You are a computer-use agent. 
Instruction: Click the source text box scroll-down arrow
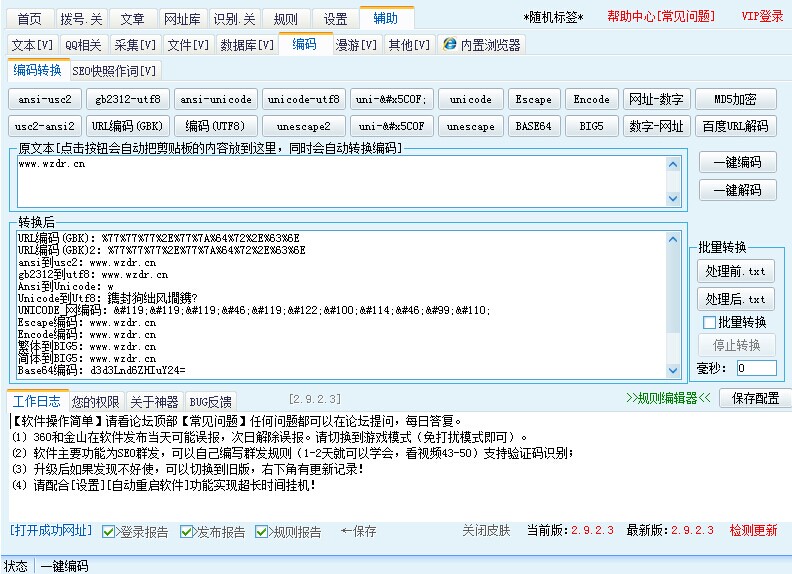point(673,199)
